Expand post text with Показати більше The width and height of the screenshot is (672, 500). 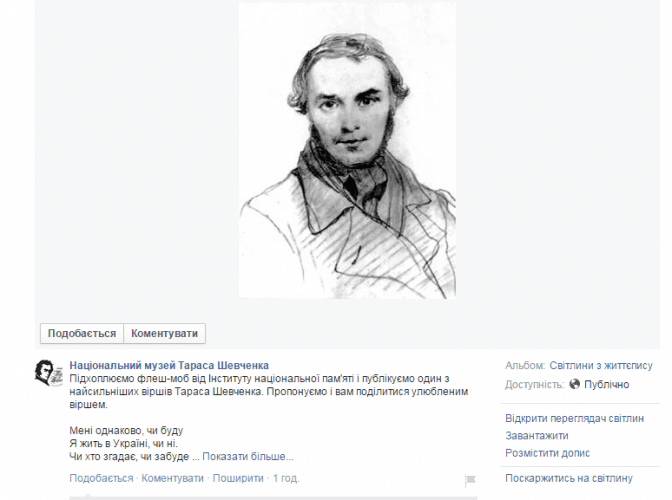click(248, 456)
